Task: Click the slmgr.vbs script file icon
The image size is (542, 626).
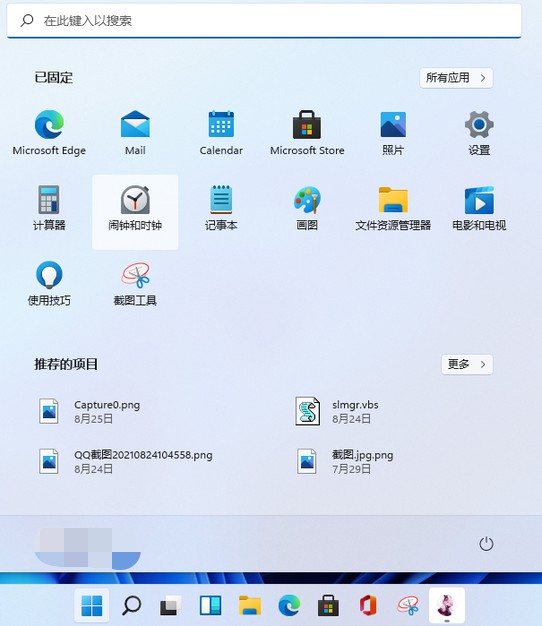Action: [x=307, y=411]
